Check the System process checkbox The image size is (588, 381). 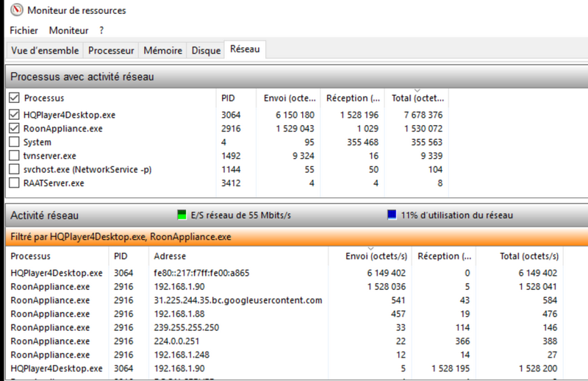tap(14, 142)
